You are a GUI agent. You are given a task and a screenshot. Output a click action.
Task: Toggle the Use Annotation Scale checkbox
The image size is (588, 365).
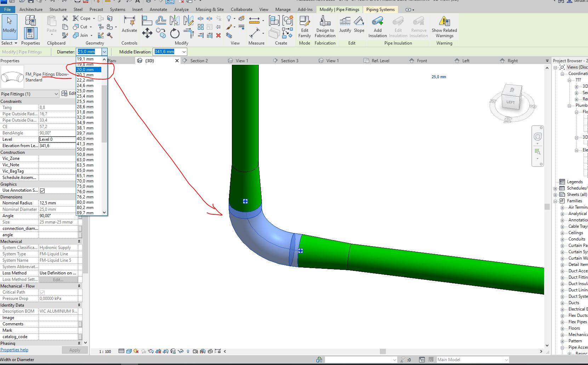[x=42, y=191]
